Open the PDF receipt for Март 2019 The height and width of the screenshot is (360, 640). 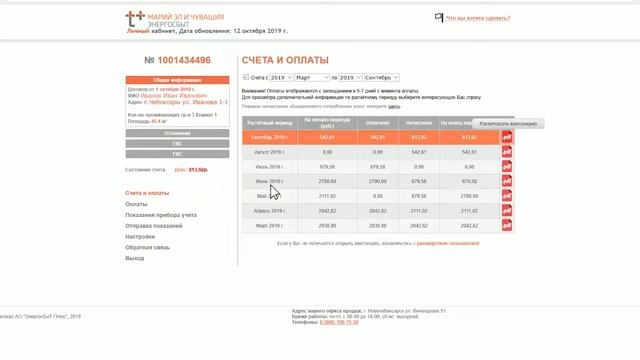coord(507,225)
